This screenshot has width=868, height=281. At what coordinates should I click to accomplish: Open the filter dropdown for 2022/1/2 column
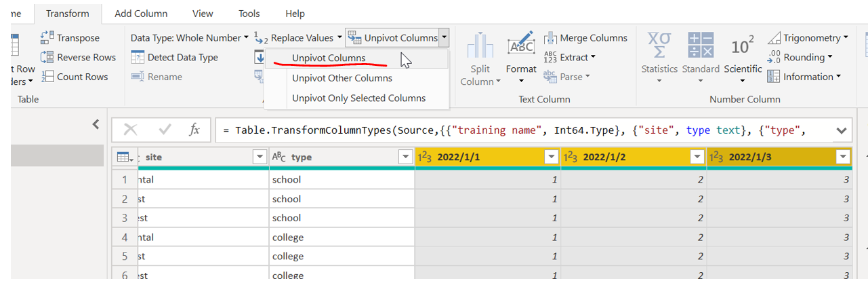(697, 157)
